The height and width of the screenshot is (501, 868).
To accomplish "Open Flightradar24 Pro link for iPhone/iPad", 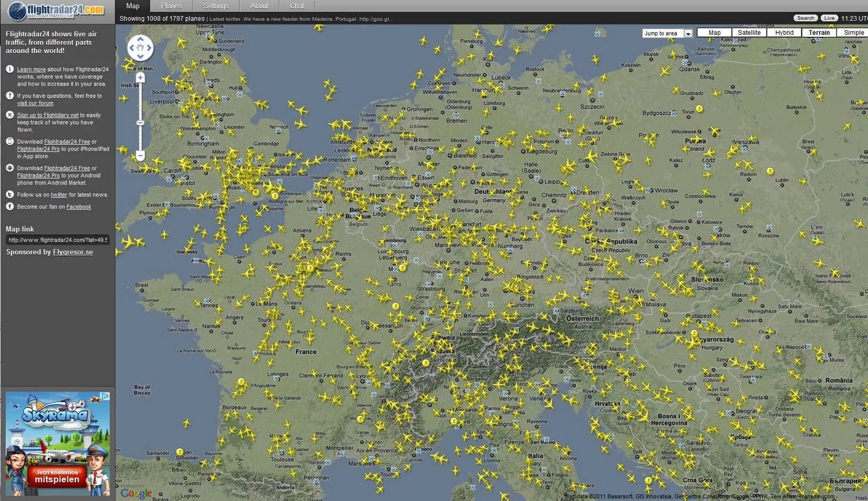I will pyautogui.click(x=38, y=149).
